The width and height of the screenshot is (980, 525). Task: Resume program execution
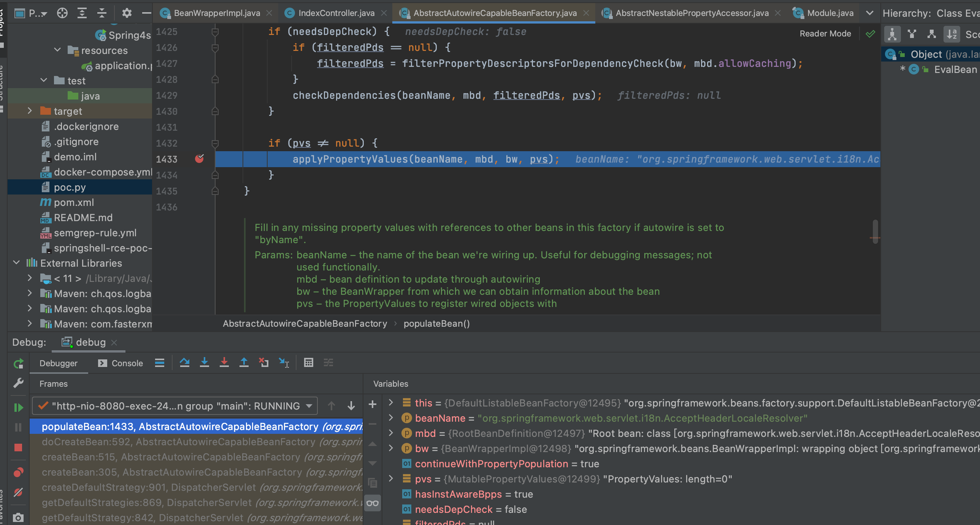(18, 408)
